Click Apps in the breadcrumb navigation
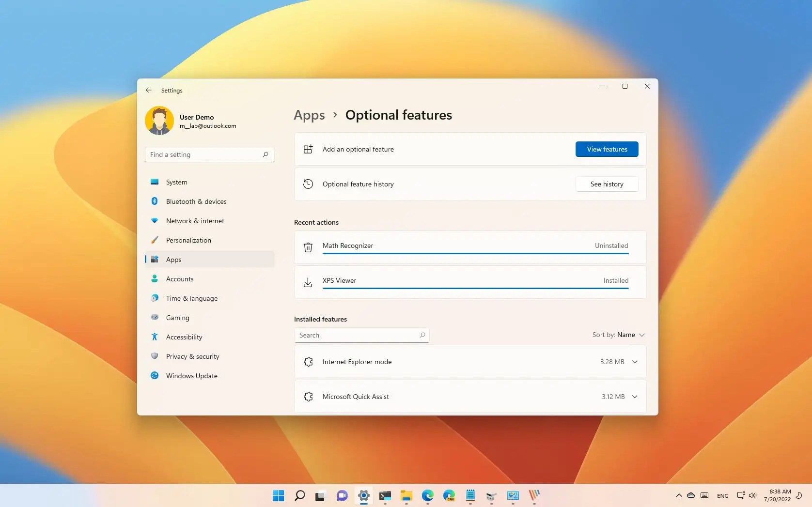 (x=309, y=115)
